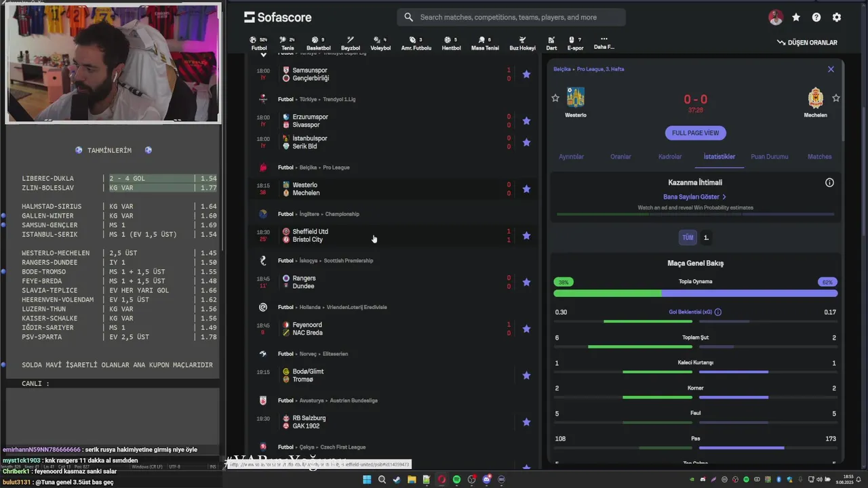Open the favorites star in header
The image size is (868, 488).
point(796,18)
